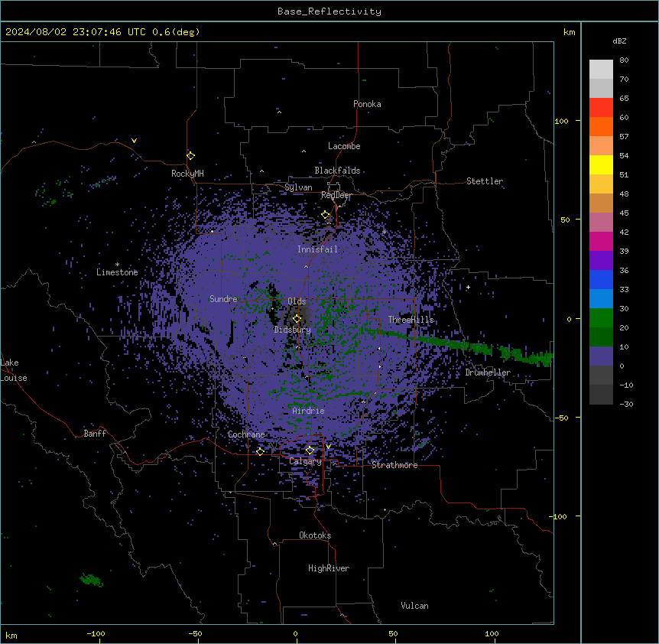Click the -100 tick on bottom km axis

pos(96,633)
